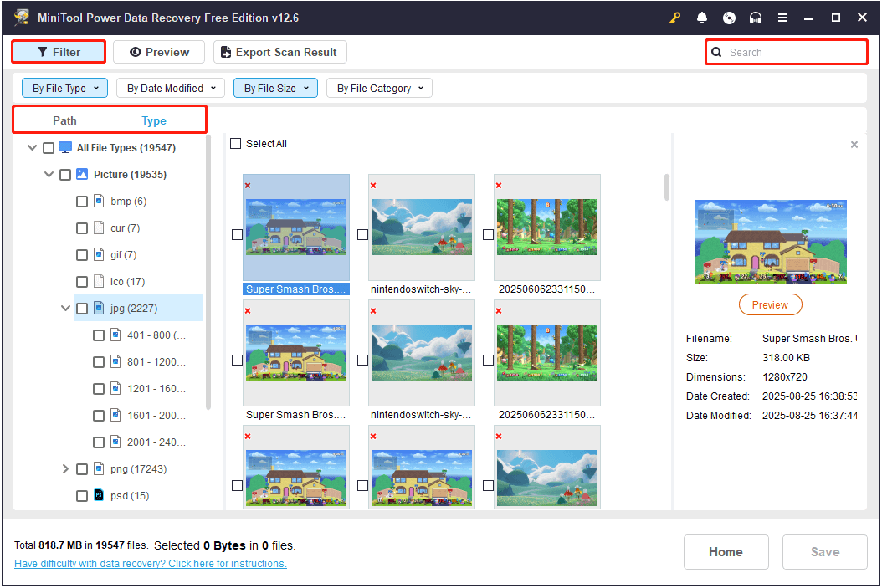Click the magnifier icon in the Search field
The image size is (882, 588).
click(717, 51)
